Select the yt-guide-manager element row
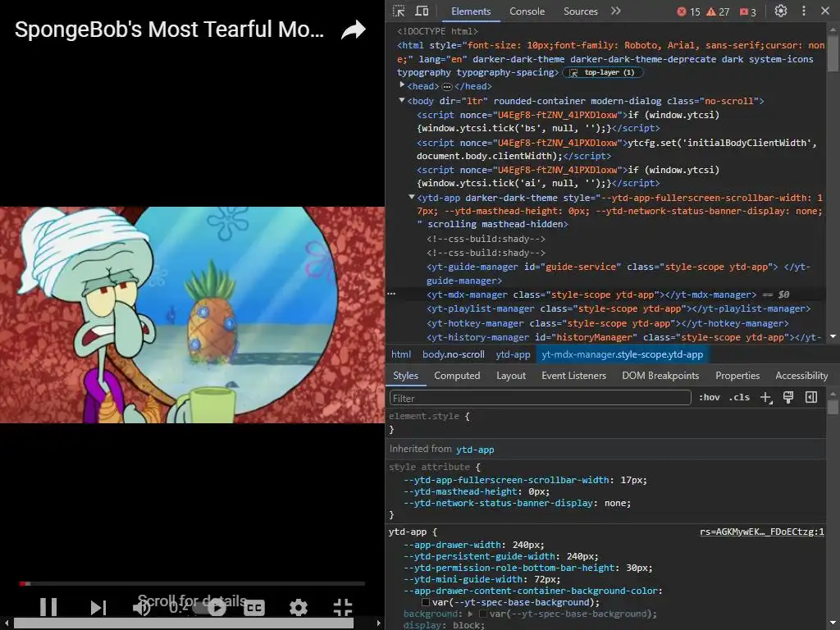This screenshot has height=630, width=840. 619,274
